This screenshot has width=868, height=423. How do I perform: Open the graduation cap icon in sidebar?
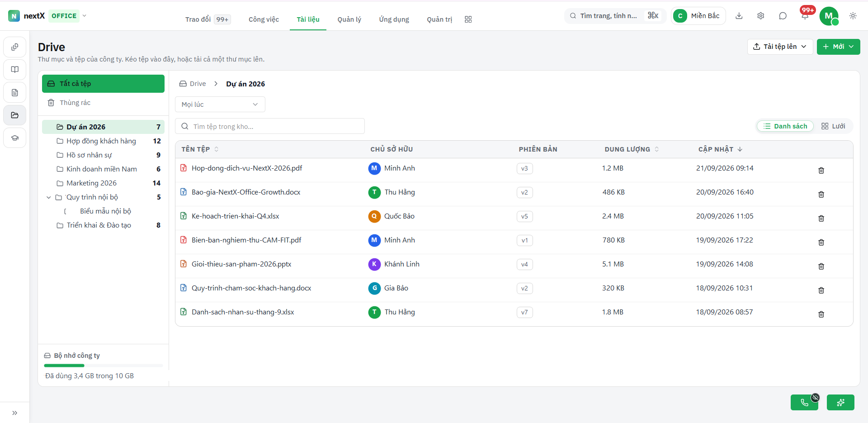(15, 138)
